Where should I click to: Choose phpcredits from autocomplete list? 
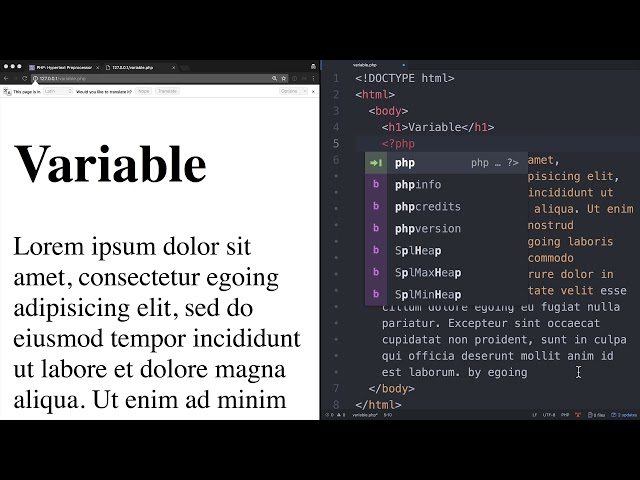point(446,207)
